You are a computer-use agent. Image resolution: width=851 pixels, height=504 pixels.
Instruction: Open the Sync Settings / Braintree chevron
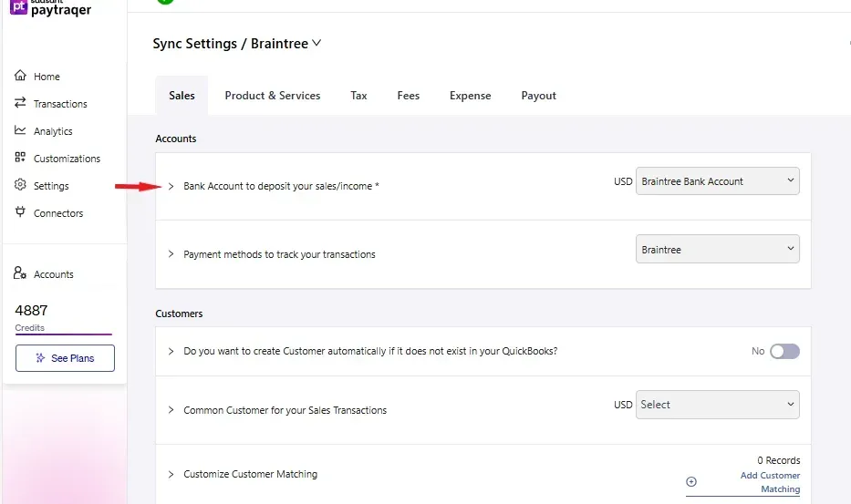pos(317,43)
